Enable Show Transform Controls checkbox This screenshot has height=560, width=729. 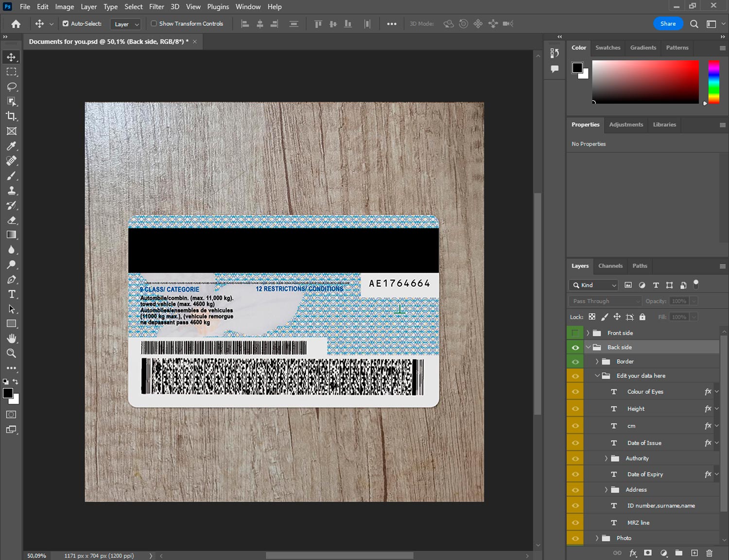pyautogui.click(x=154, y=23)
